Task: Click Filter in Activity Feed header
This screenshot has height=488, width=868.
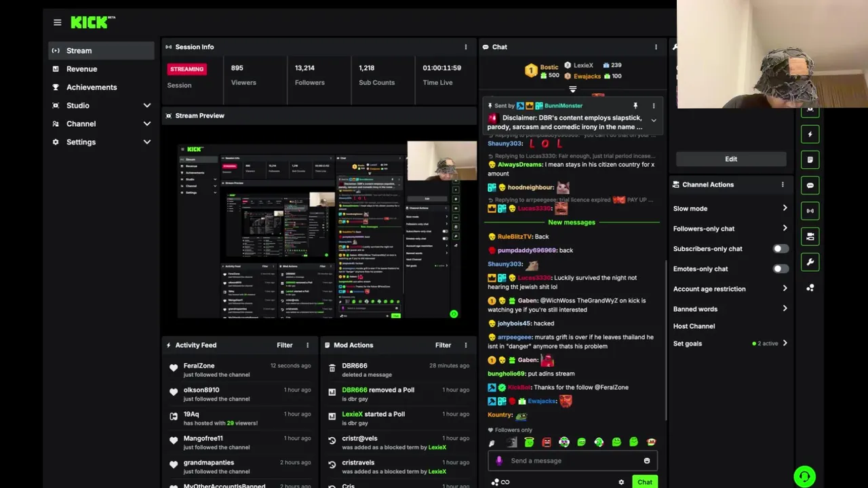Action: tap(284, 345)
